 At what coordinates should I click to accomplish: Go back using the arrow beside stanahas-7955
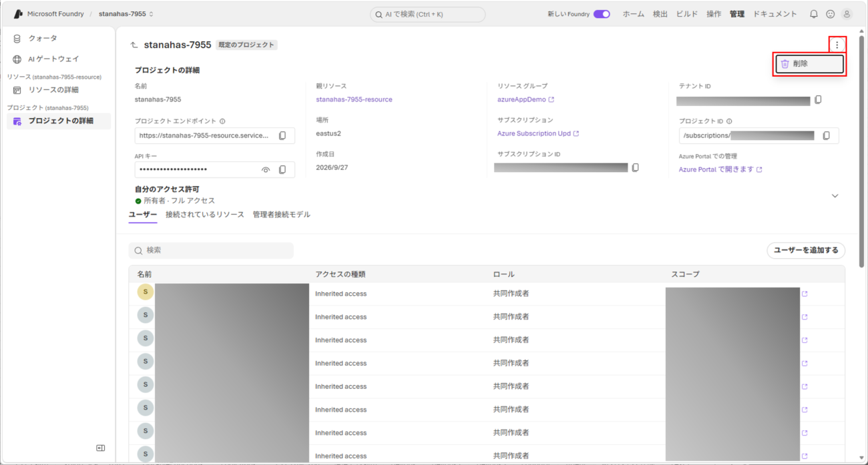[134, 45]
